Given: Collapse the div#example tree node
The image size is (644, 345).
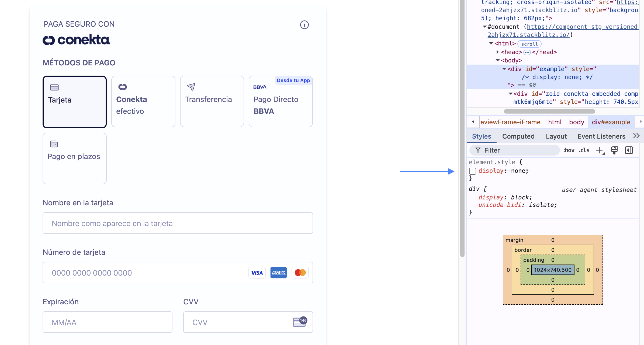Looking at the screenshot, I should (504, 69).
